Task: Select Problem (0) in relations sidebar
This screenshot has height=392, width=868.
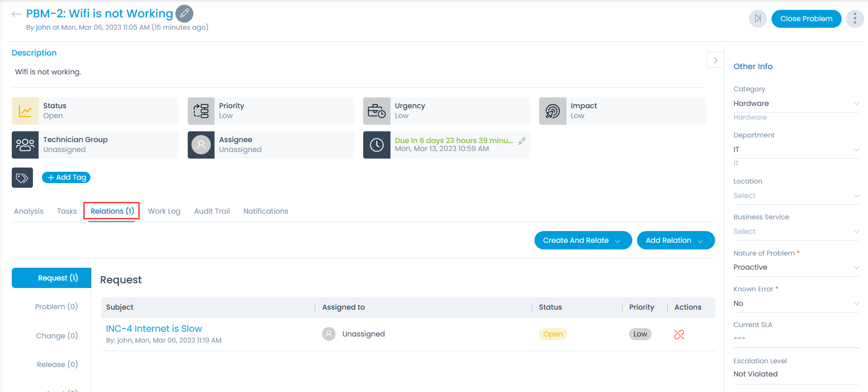Action: coord(56,307)
